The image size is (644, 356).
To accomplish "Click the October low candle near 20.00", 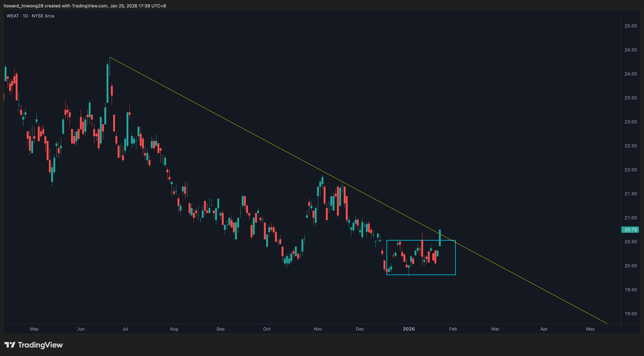I will [x=287, y=261].
